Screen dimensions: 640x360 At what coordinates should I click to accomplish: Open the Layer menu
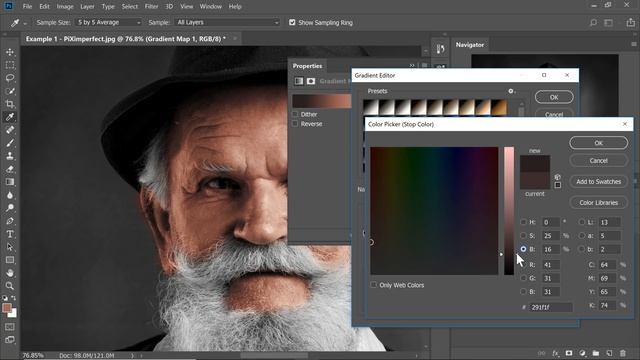point(87,7)
